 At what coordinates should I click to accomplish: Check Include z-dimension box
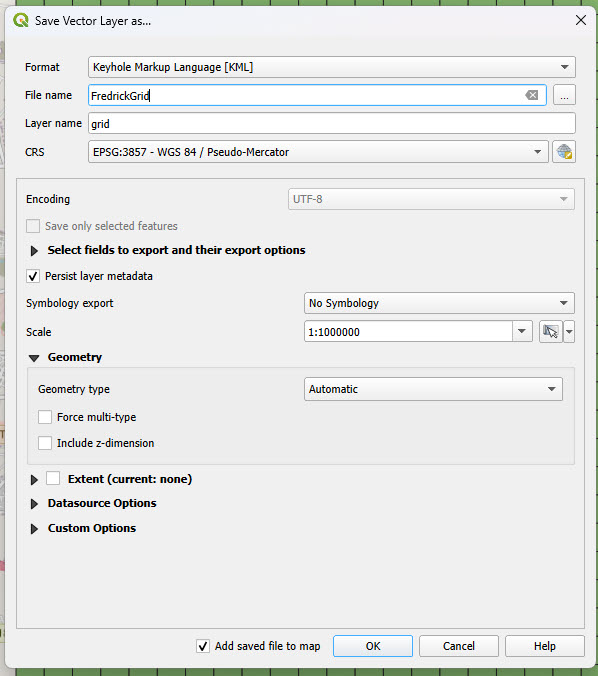pos(45,443)
